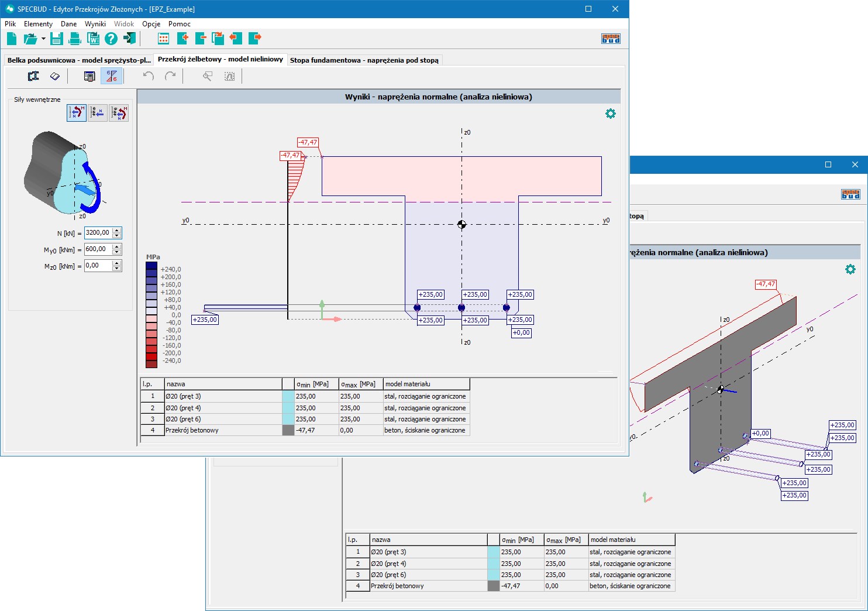Increase the N [kN] value with stepper

click(x=117, y=230)
